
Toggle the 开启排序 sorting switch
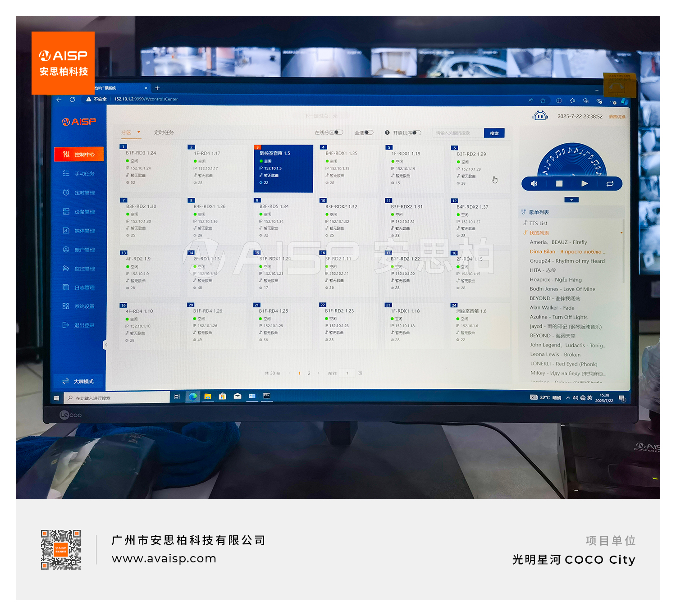pyautogui.click(x=417, y=133)
